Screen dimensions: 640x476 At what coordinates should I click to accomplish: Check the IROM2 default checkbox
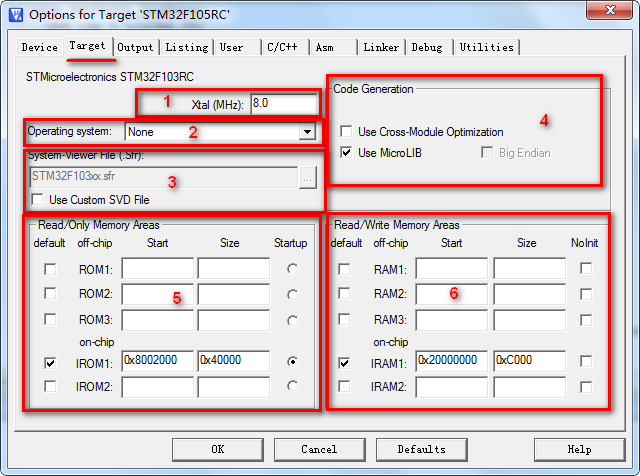pyautogui.click(x=50, y=386)
